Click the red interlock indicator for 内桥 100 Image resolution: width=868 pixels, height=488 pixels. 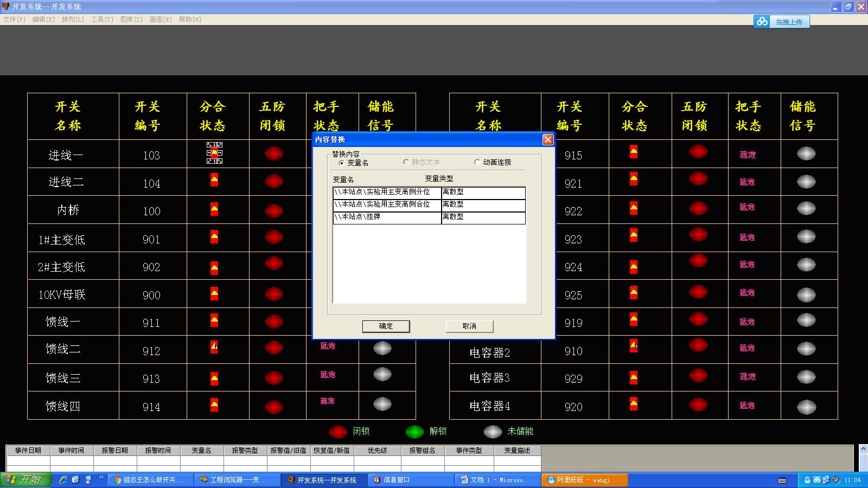(273, 210)
